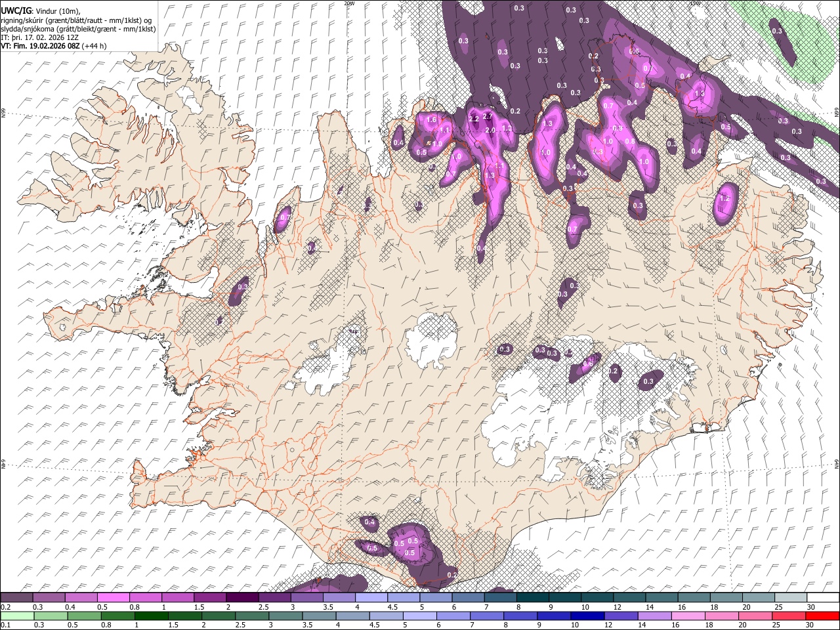
Task: Click the light violet 14–16 swatch in bottom legend row
Action: (654, 616)
